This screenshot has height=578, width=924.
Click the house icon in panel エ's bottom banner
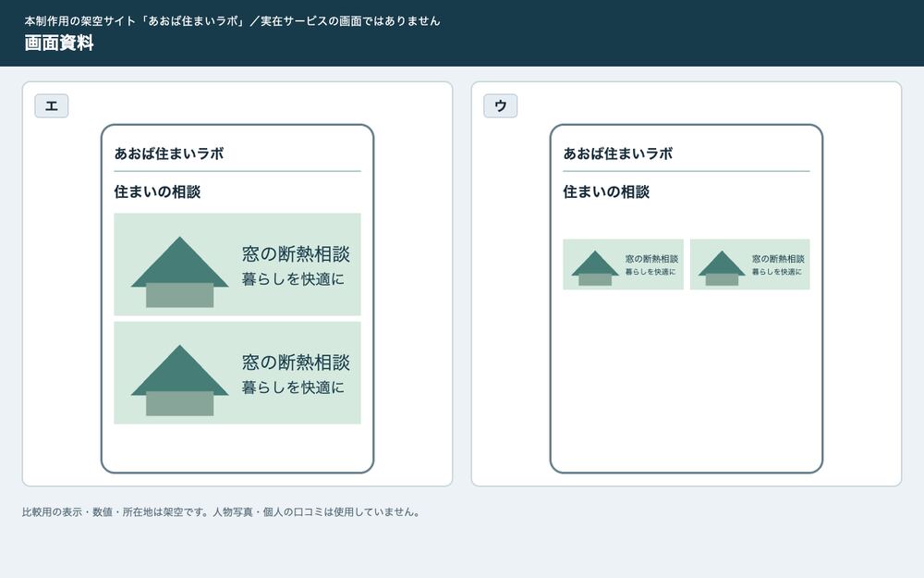[180, 380]
